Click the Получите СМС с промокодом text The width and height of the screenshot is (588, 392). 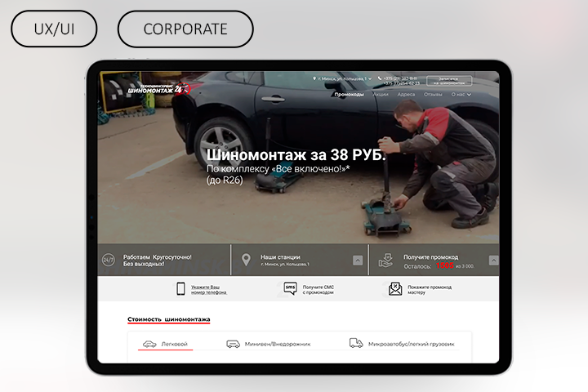[318, 290]
